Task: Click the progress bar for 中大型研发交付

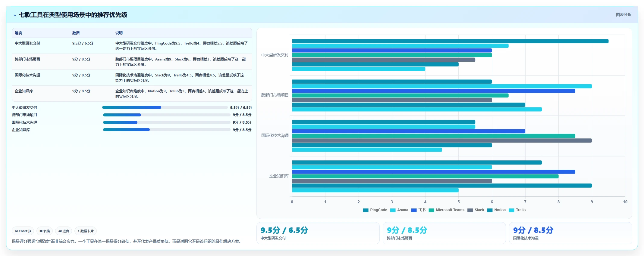Action: point(165,107)
